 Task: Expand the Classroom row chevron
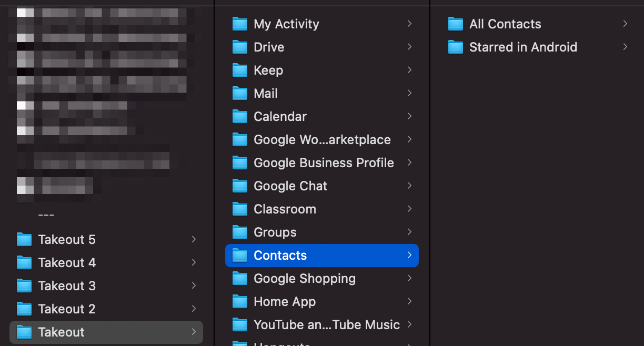pyautogui.click(x=409, y=209)
